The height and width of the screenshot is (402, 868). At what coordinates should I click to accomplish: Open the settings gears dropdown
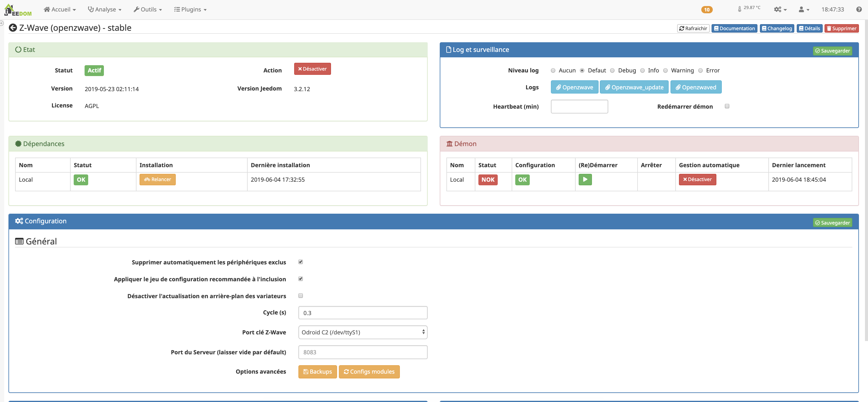click(x=780, y=9)
